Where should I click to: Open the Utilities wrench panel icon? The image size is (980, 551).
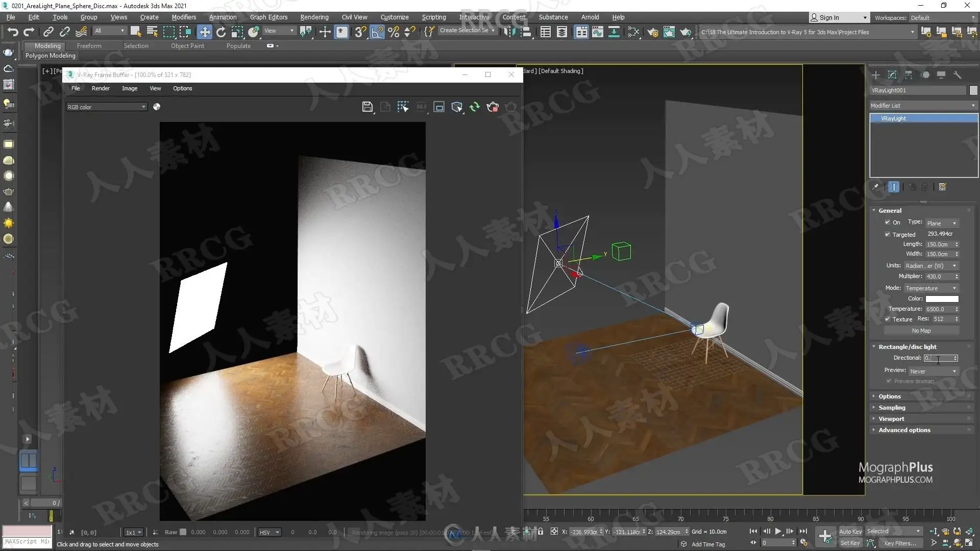[958, 75]
